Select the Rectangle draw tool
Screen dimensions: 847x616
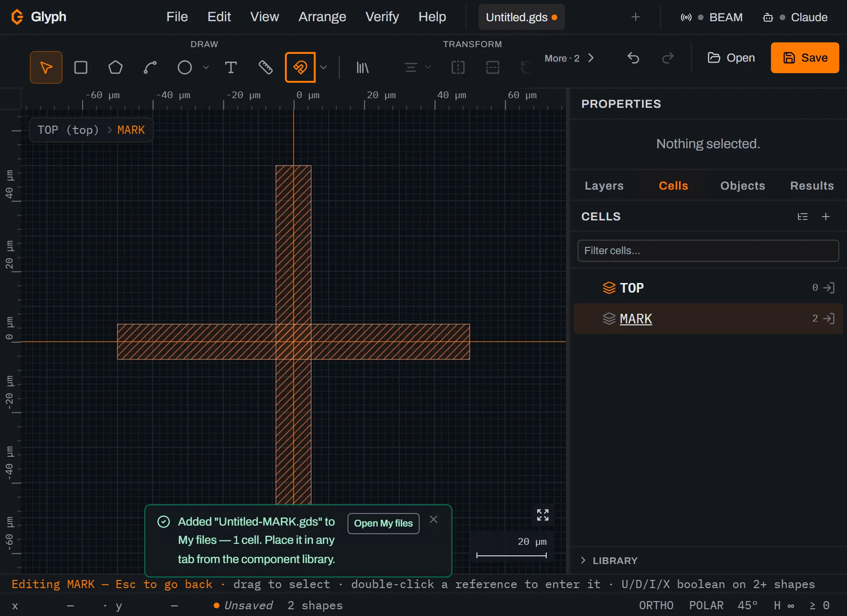81,67
